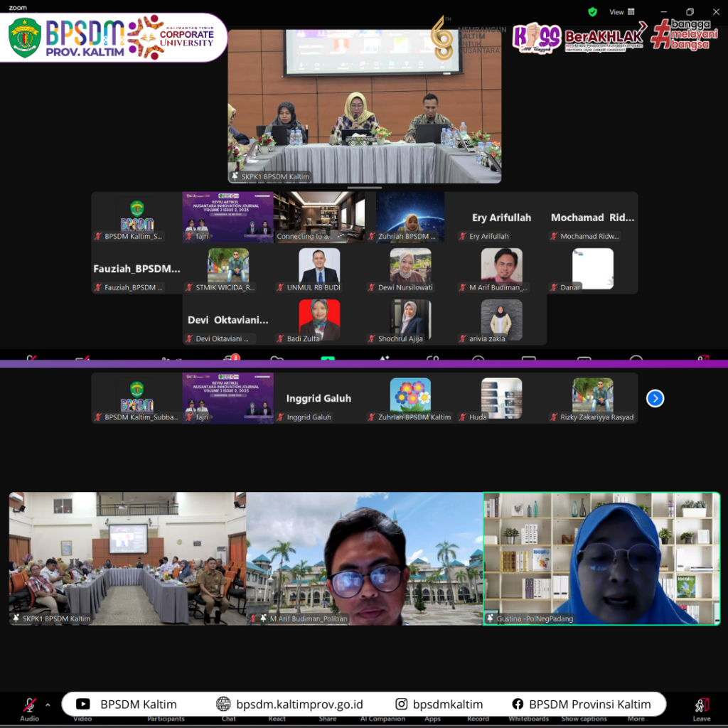
Task: Select Badi Zulfa's red-background photo
Action: (x=319, y=319)
